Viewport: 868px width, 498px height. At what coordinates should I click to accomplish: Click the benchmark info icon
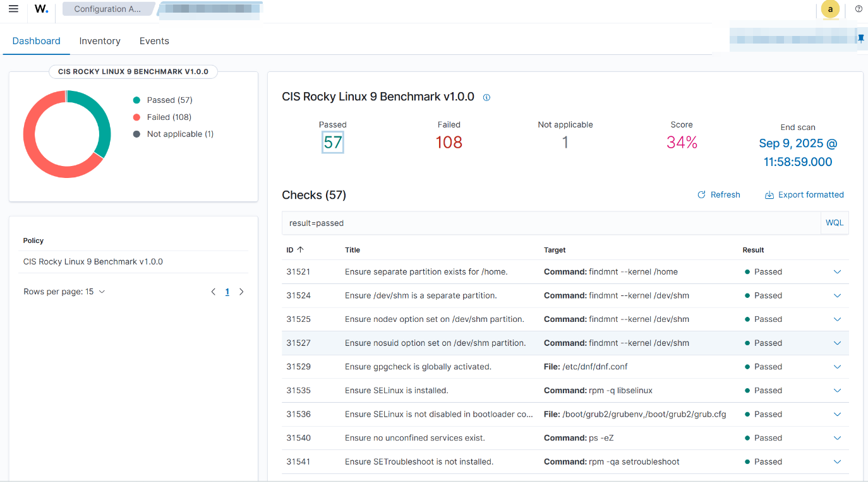(486, 97)
